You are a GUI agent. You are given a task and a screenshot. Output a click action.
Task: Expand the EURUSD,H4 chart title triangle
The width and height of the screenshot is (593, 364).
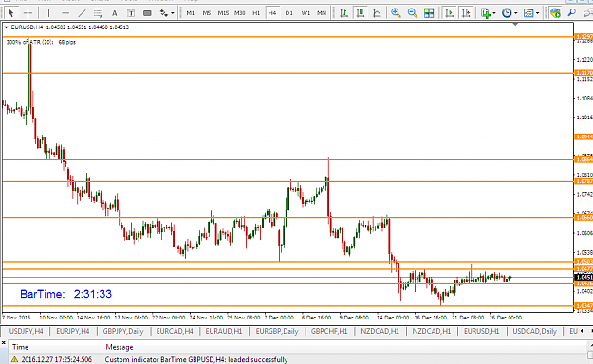(6, 27)
